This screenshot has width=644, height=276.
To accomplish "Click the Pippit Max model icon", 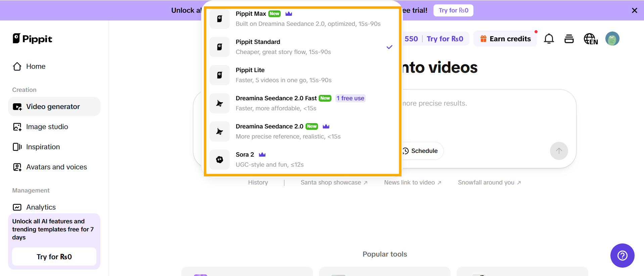I will tap(220, 19).
